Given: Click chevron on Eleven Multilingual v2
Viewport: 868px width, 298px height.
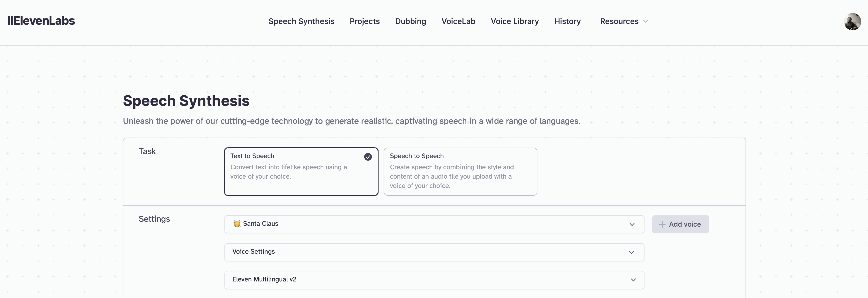Looking at the screenshot, I should coord(633,280).
